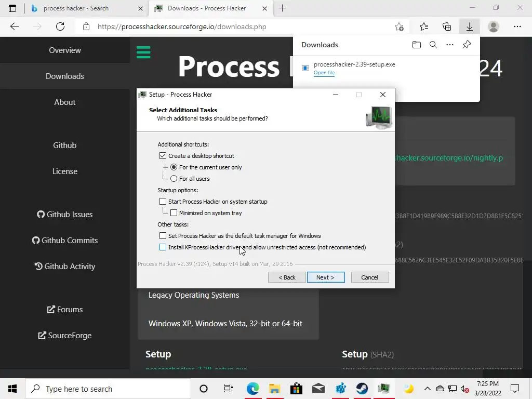
Task: Open SourceForge external link
Action: click(x=65, y=336)
